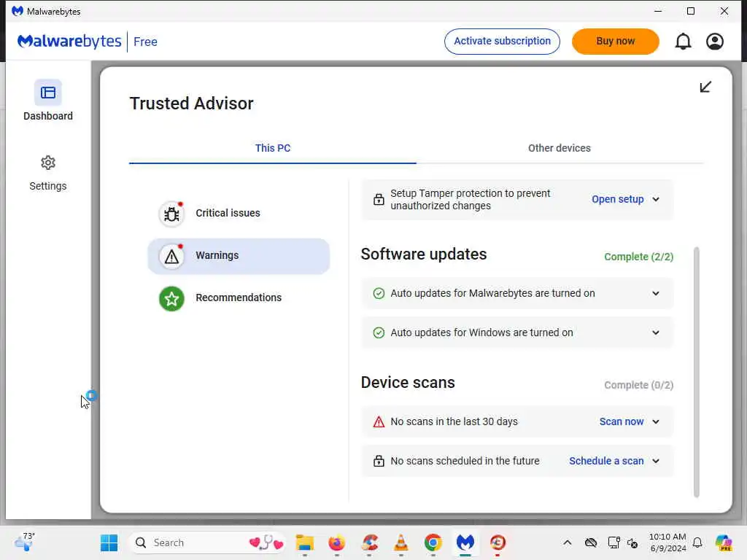Viewport: 747px width, 560px height.
Task: Expand No scans scheduled row chevron
Action: [x=656, y=461]
